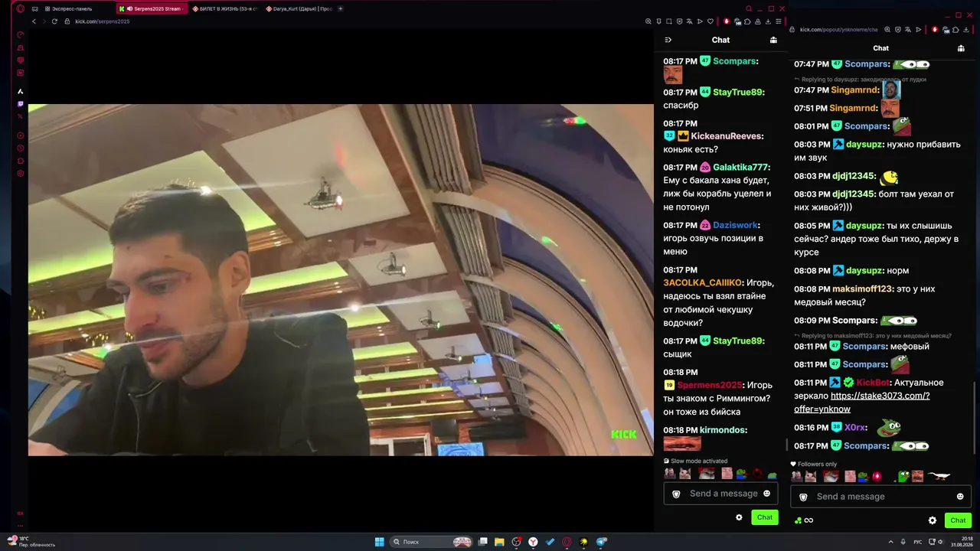This screenshot has height=551, width=980.
Task: Open the chat users list icon in main window
Action: tap(773, 40)
